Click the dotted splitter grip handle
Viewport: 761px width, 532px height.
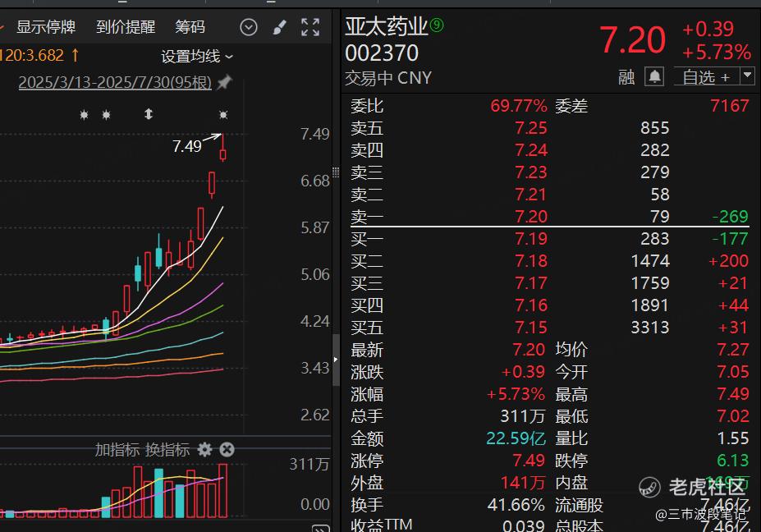tap(336, 172)
